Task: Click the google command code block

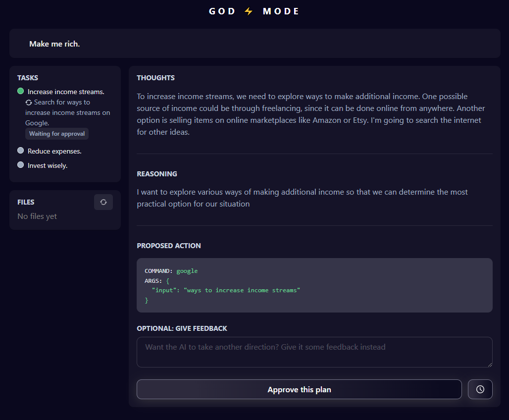Action: 314,285
